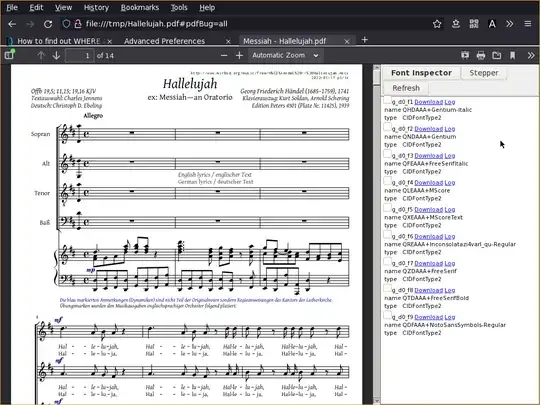Open the Firefox hamburger menu
Viewport: 540px width, 405px height.
coord(528,24)
